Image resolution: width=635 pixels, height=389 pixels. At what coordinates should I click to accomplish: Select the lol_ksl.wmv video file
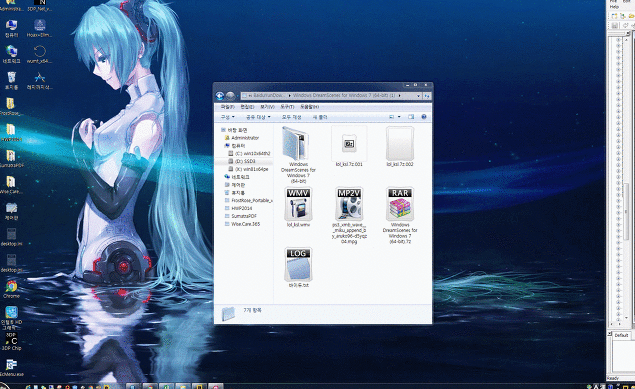(298, 207)
